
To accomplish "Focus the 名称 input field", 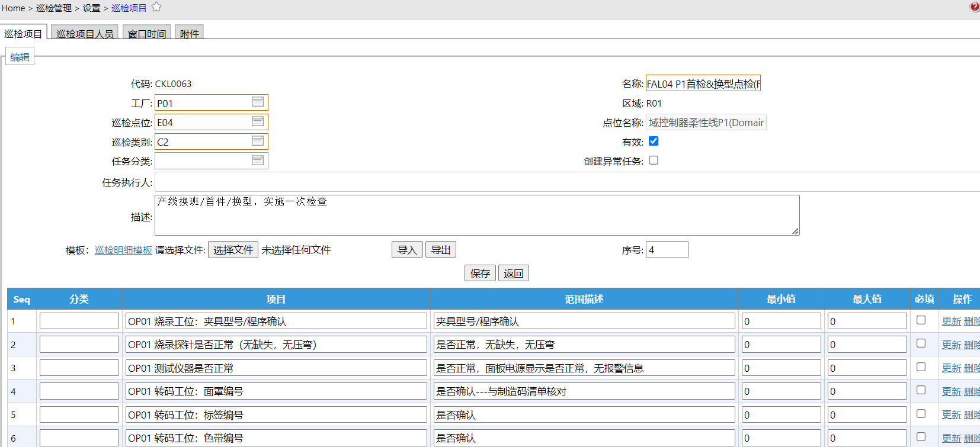I will click(703, 83).
